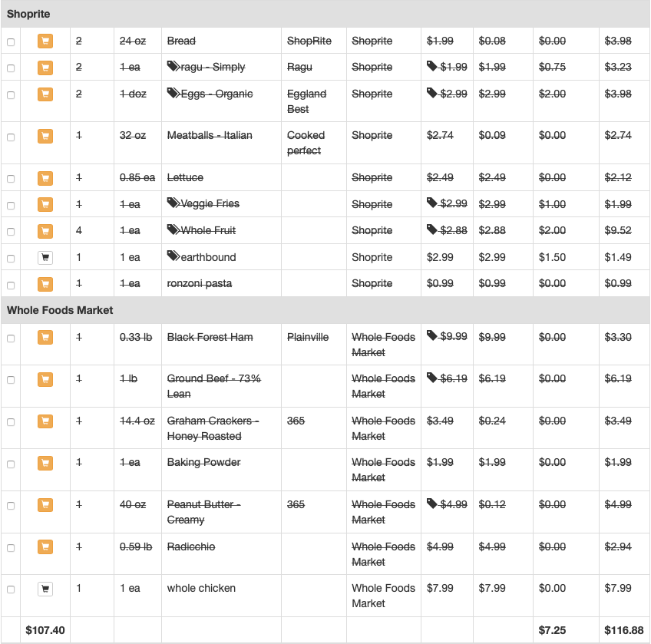Click orange cart icon for Lettuce row
The width and height of the screenshot is (651, 644).
[x=45, y=178]
